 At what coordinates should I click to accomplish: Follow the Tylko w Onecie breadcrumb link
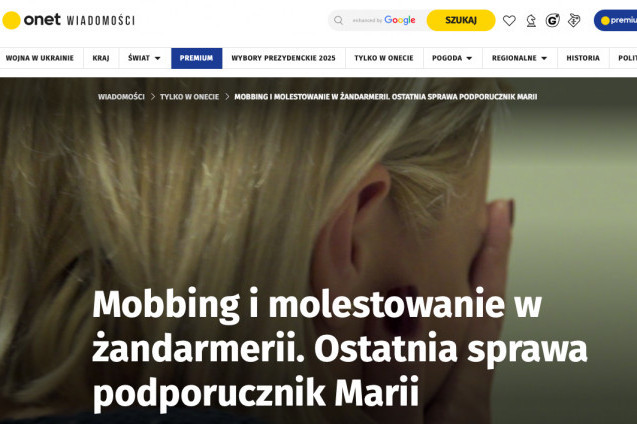coord(189,97)
